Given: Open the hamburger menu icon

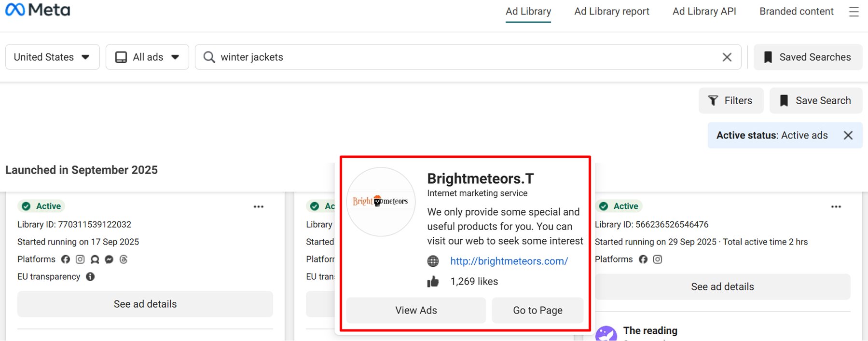Looking at the screenshot, I should click(854, 12).
